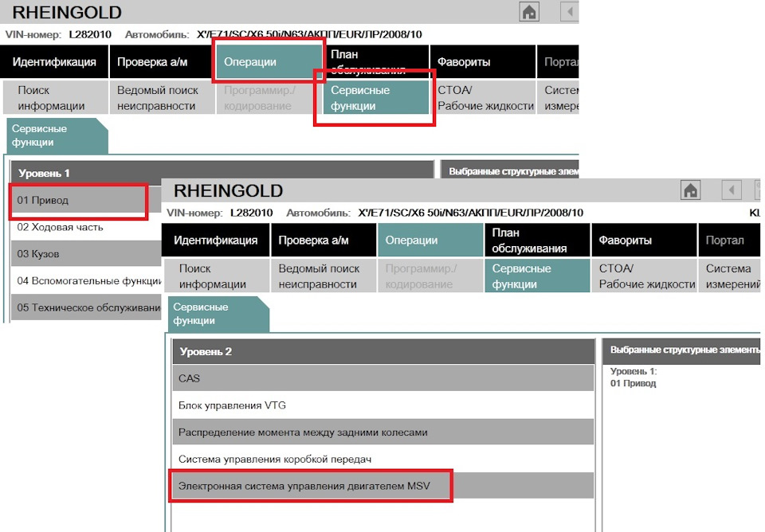Select Блок управления VTG row

(383, 405)
